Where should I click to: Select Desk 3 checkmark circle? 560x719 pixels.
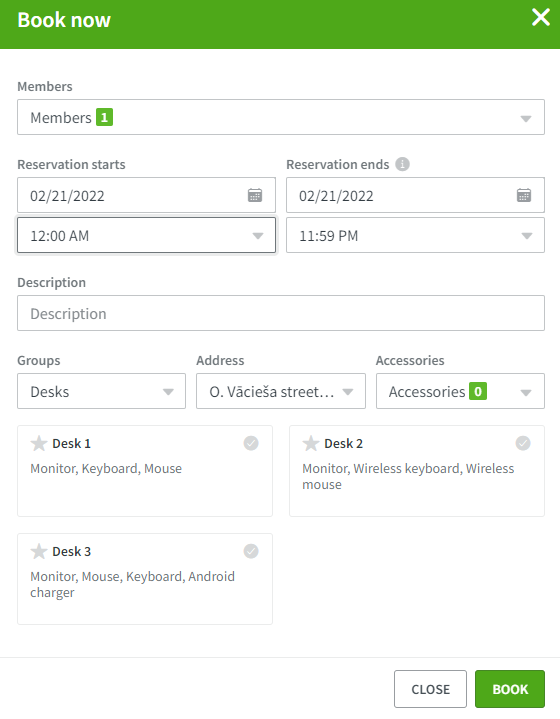251,551
